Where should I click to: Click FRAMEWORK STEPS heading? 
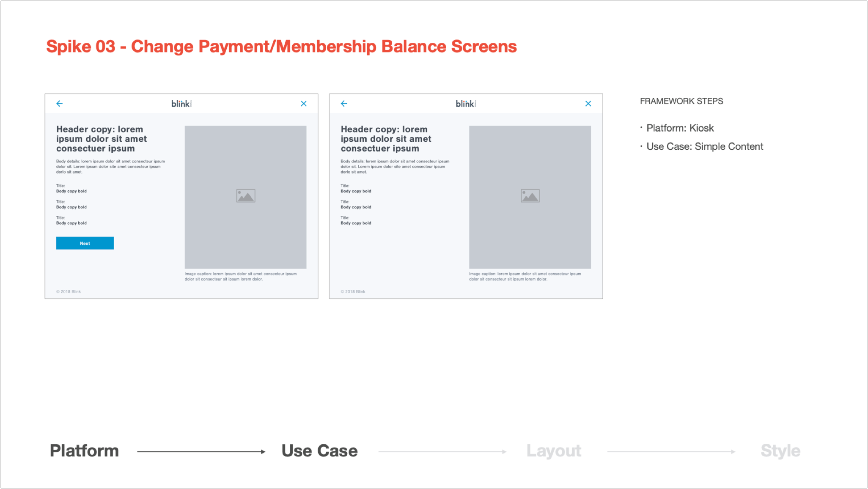[681, 102]
